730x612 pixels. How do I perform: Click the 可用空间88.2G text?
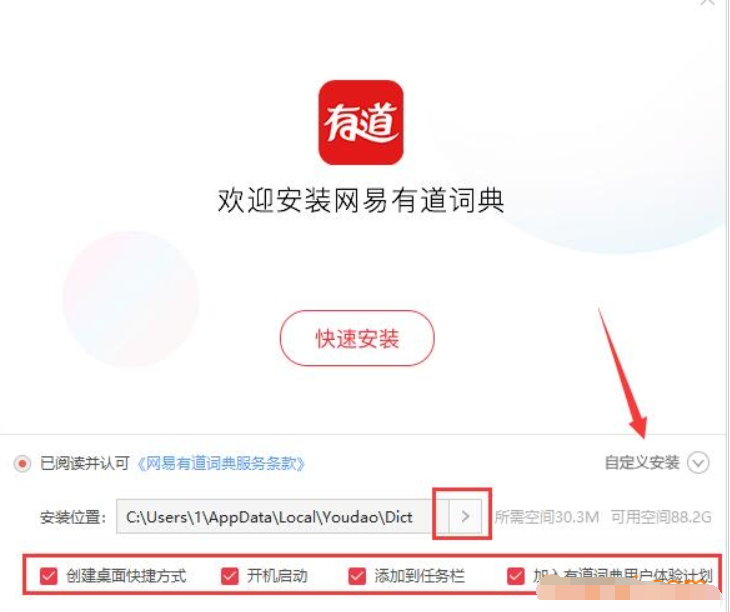tap(661, 517)
